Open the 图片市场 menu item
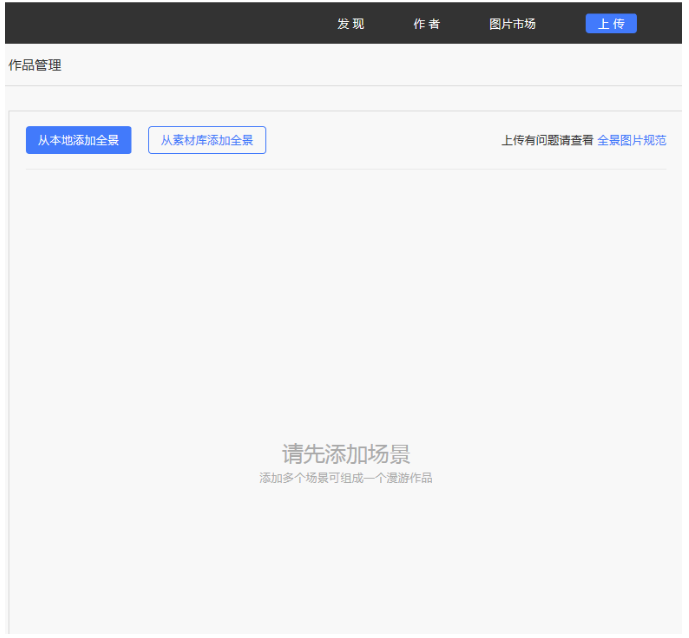Image resolution: width=689 pixels, height=638 pixels. click(512, 24)
